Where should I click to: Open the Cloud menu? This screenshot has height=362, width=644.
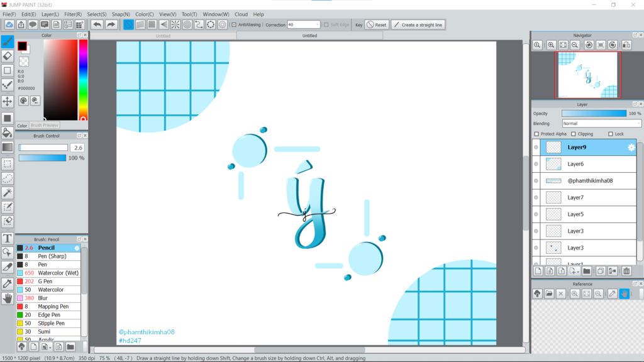tap(241, 14)
